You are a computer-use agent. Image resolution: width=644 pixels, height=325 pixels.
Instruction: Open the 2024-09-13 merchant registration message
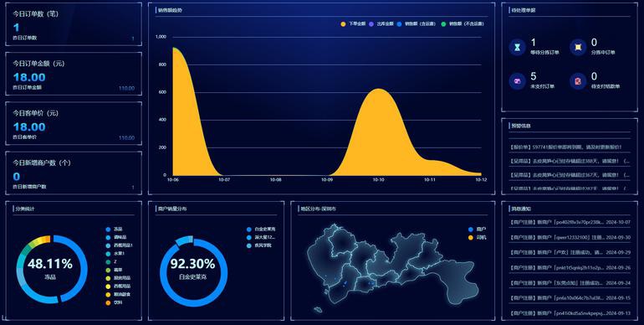click(570, 313)
